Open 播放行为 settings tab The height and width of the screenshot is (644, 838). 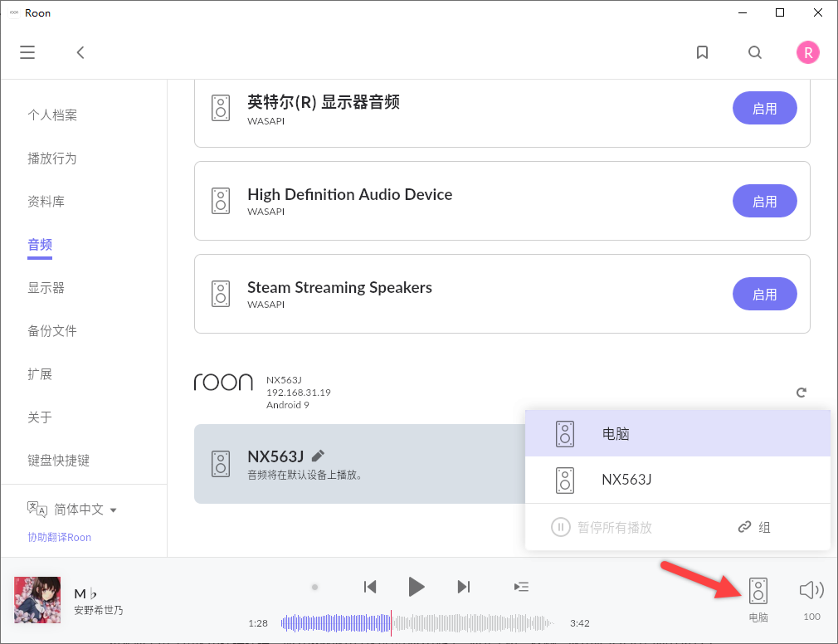[52, 159]
